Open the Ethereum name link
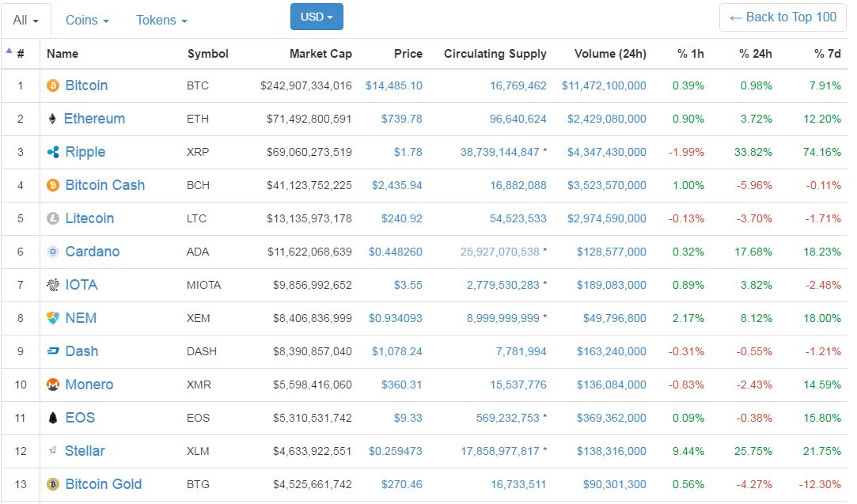Screen dimensions: 857x504 click(x=94, y=119)
